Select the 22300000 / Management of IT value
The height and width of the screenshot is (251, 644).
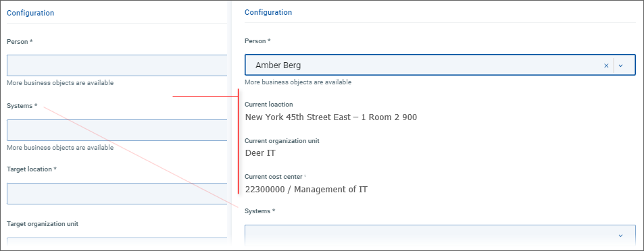[x=306, y=190]
